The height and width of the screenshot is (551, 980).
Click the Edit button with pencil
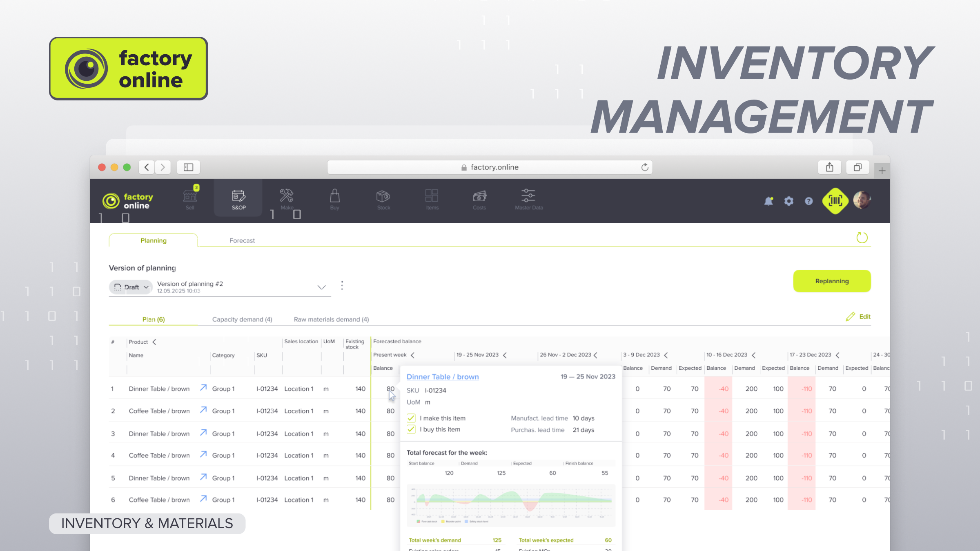pos(858,317)
